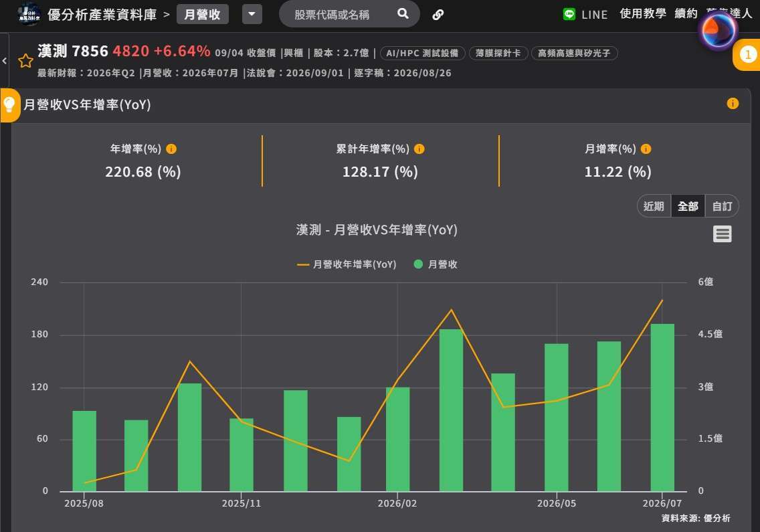
Task: Click info icon beside 月增率(%)
Action: 646,149
